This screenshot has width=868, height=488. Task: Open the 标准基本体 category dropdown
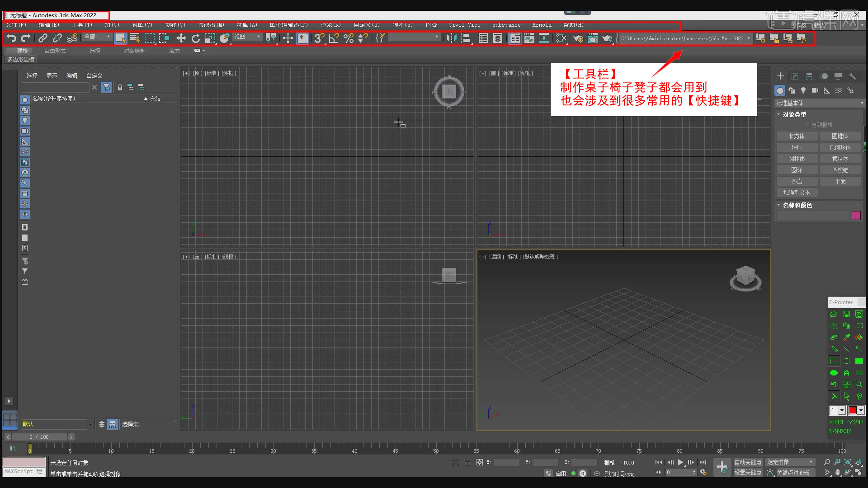coord(818,103)
